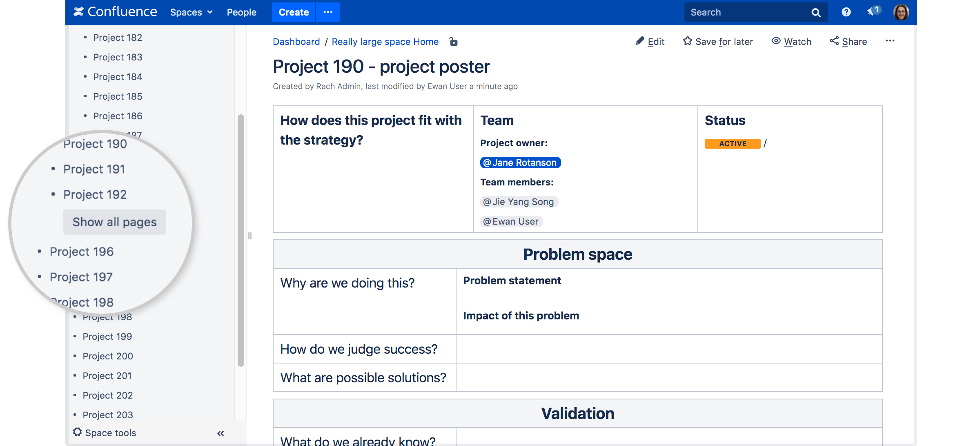The width and height of the screenshot is (980, 446).
Task: Open Really large space Home breadcrumb
Action: [x=385, y=42]
